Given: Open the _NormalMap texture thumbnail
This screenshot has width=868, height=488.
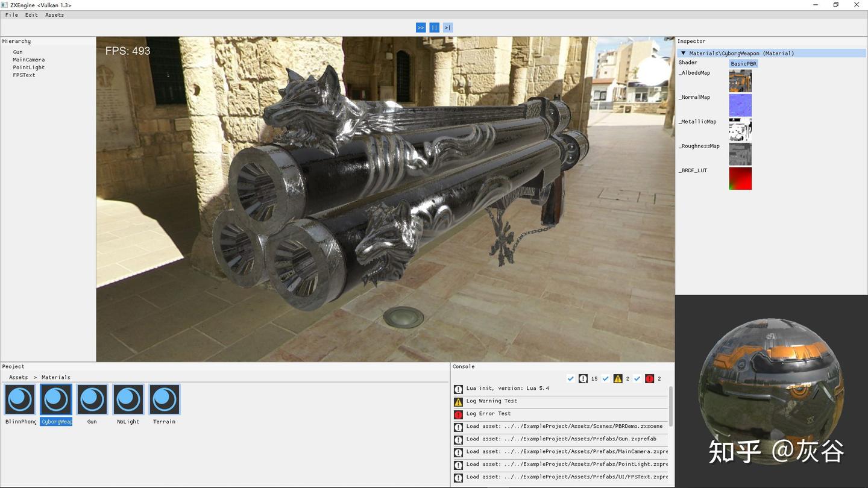Looking at the screenshot, I should [740, 105].
